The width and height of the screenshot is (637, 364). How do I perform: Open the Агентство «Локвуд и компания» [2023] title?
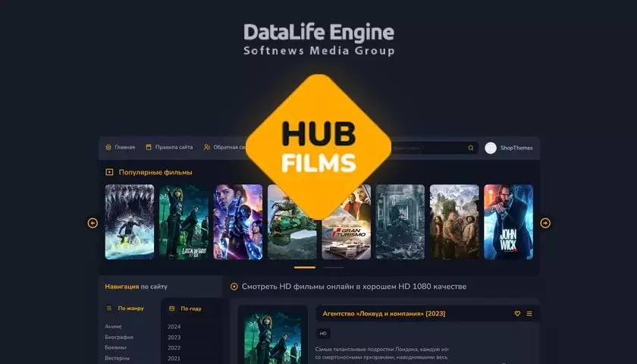coord(384,314)
